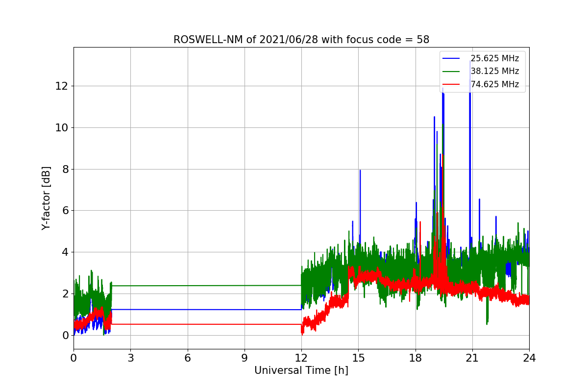Click the green legend line sample
Viewport: 588px width, 392px height.
click(451, 71)
